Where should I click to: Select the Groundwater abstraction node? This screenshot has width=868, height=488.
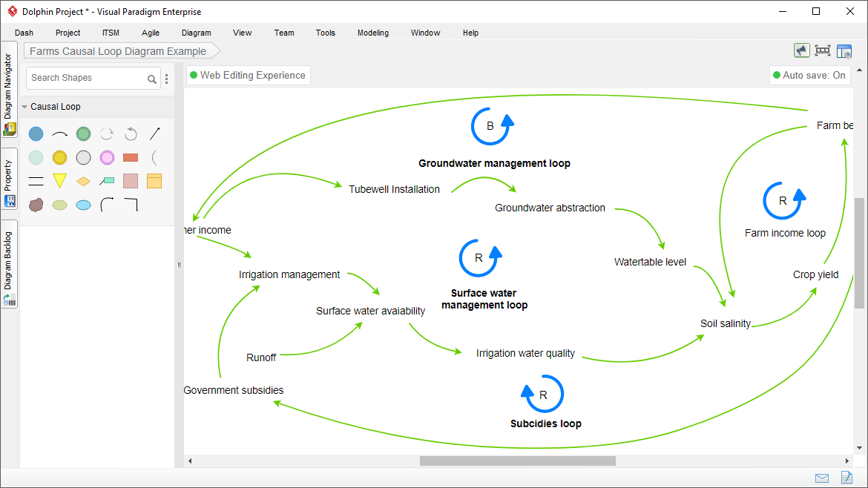[x=550, y=208]
